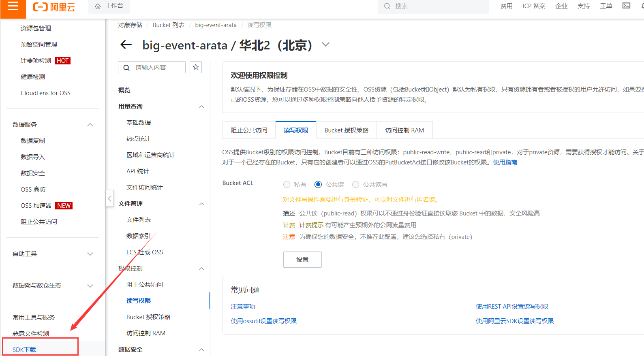The image size is (644, 356).
Task: Click the star favorite icon
Action: pos(196,67)
